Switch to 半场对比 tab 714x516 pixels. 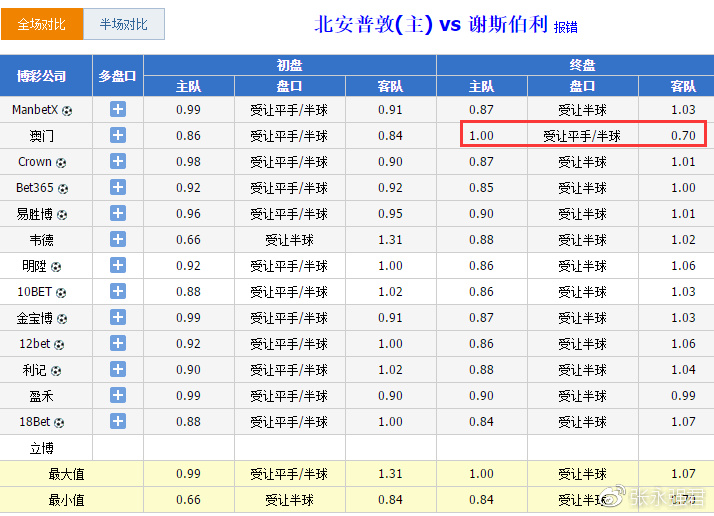point(124,24)
